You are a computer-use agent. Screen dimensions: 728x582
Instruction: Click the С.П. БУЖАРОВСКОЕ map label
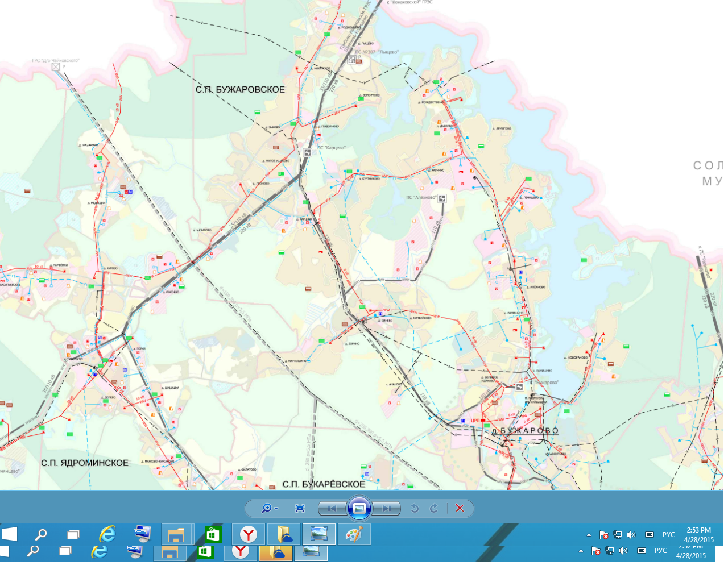click(x=240, y=89)
